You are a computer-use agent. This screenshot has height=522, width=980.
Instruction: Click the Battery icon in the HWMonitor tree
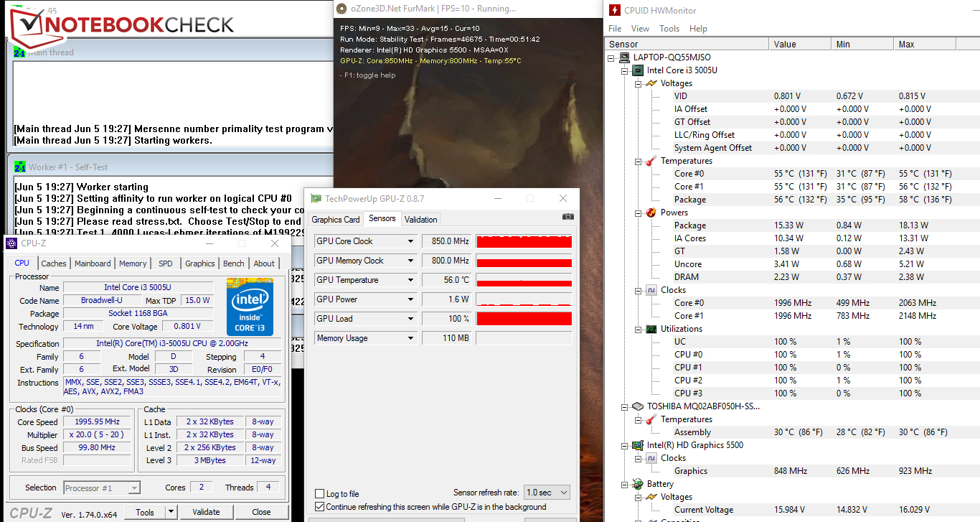tap(638, 484)
